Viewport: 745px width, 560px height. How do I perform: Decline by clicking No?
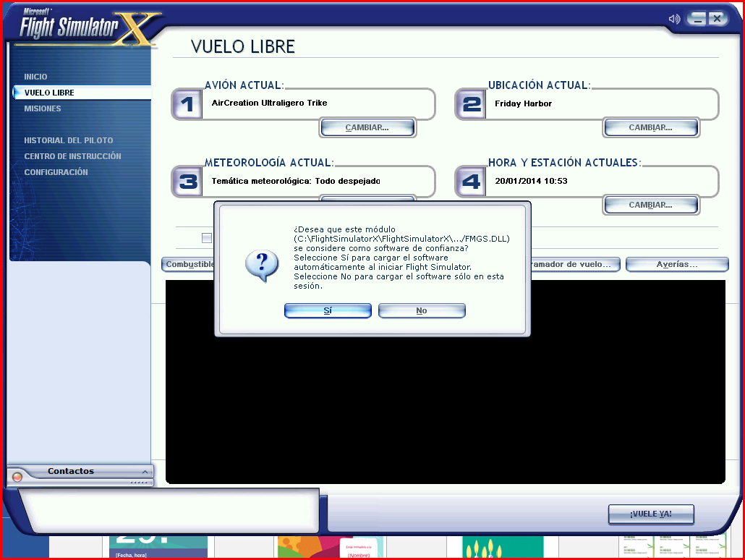[422, 310]
